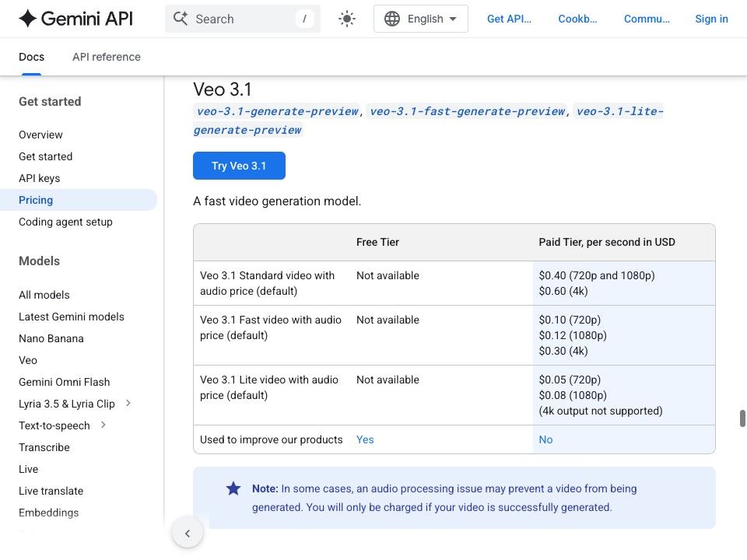Open the English language dropdown

(421, 19)
